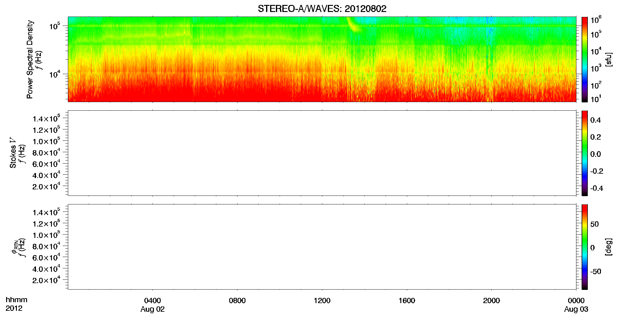This screenshot has width=644, height=332.
Task: Click the "1600" time axis label
Action: point(407,301)
